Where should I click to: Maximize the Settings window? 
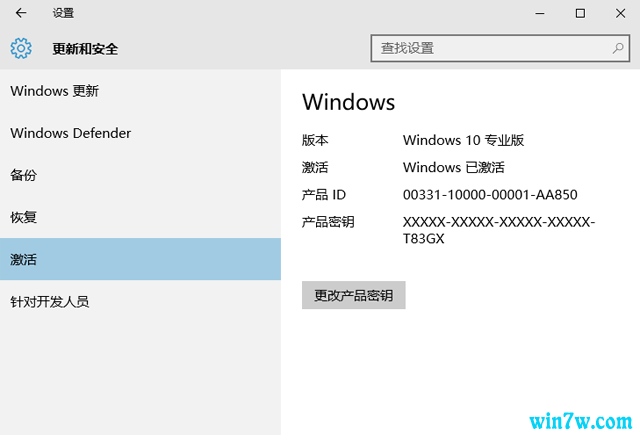pyautogui.click(x=580, y=13)
